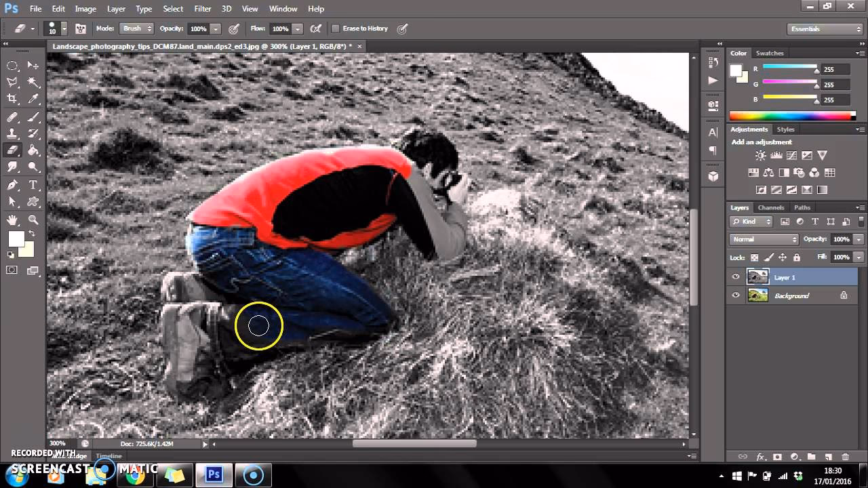This screenshot has width=868, height=488.
Task: Select the Eraser tool
Action: pyautogui.click(x=11, y=150)
